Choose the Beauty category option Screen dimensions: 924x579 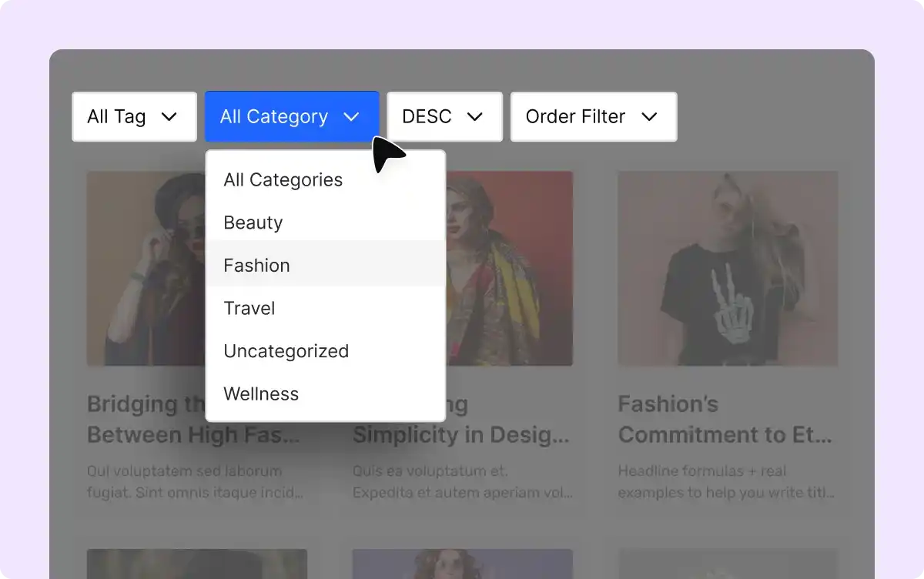point(253,223)
